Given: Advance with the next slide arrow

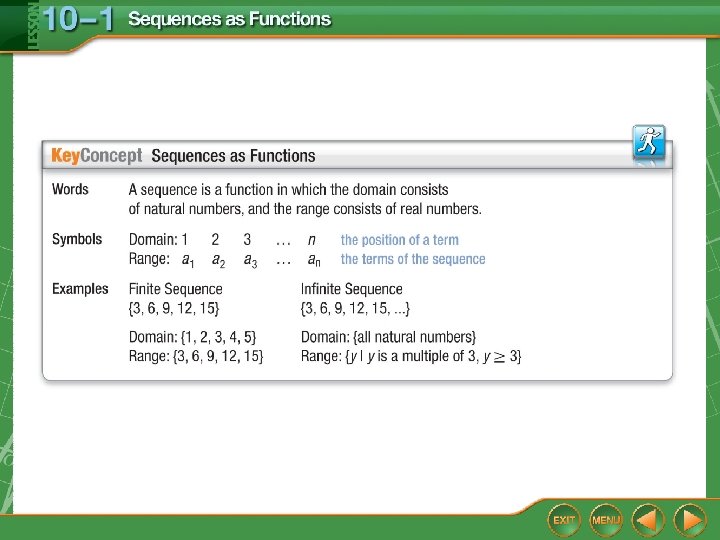Looking at the screenshot, I should (x=690, y=520).
